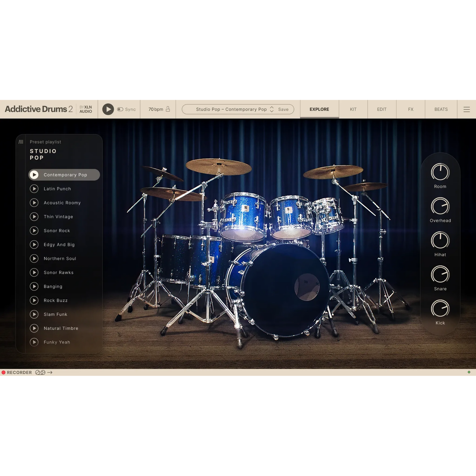The width and height of the screenshot is (476, 476).
Task: Start playback with the main play button
Action: click(x=108, y=109)
